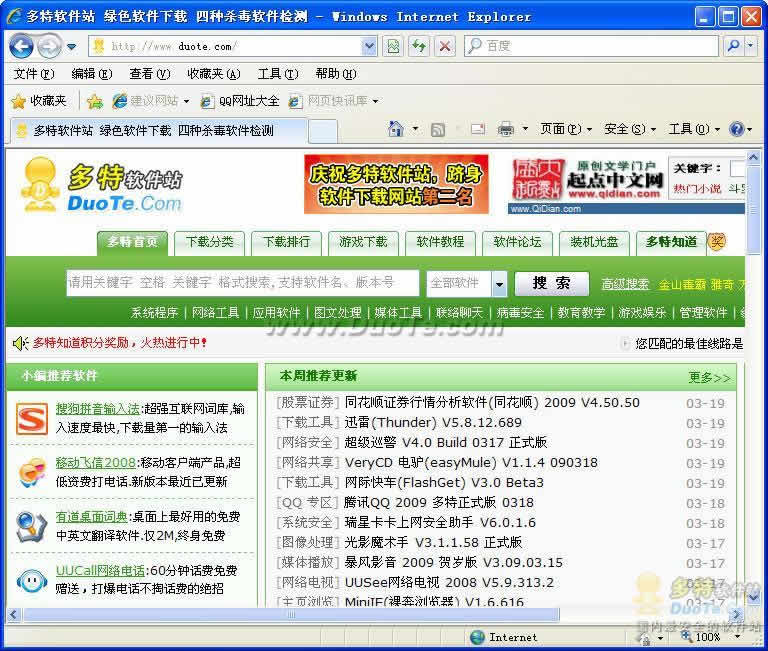This screenshot has height=651, width=768.
Task: Expand the print dropdown arrow
Action: (x=525, y=129)
